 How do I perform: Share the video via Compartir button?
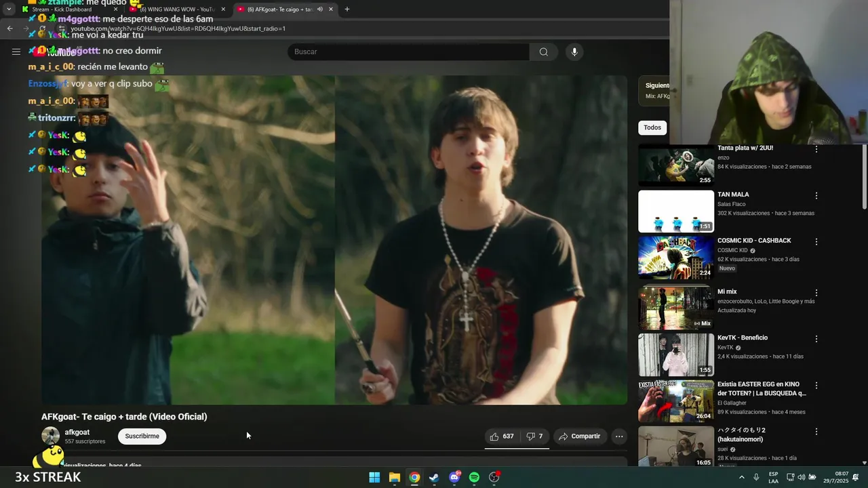click(x=579, y=436)
